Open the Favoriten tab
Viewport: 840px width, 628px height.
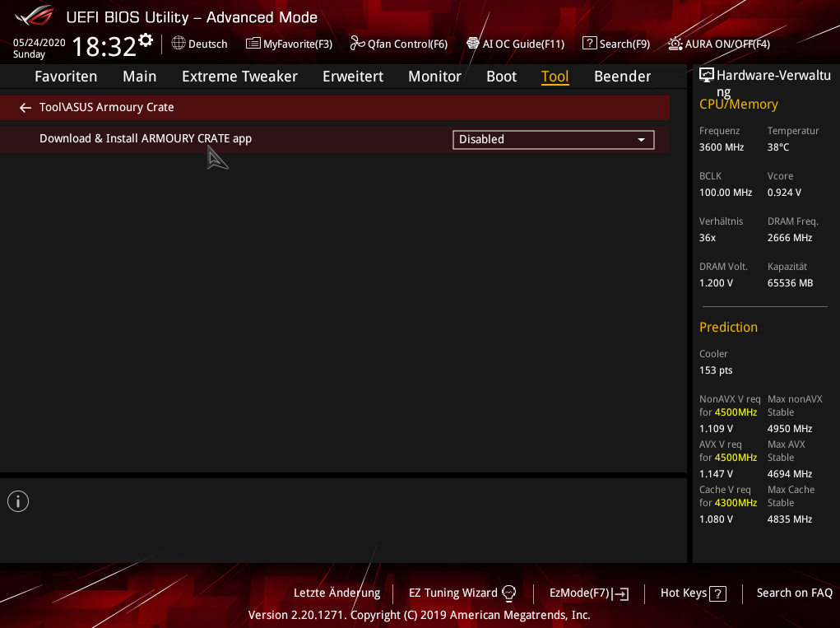66,77
